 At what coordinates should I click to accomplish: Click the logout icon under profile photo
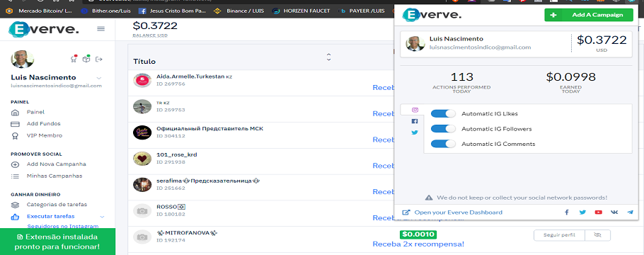point(99,59)
